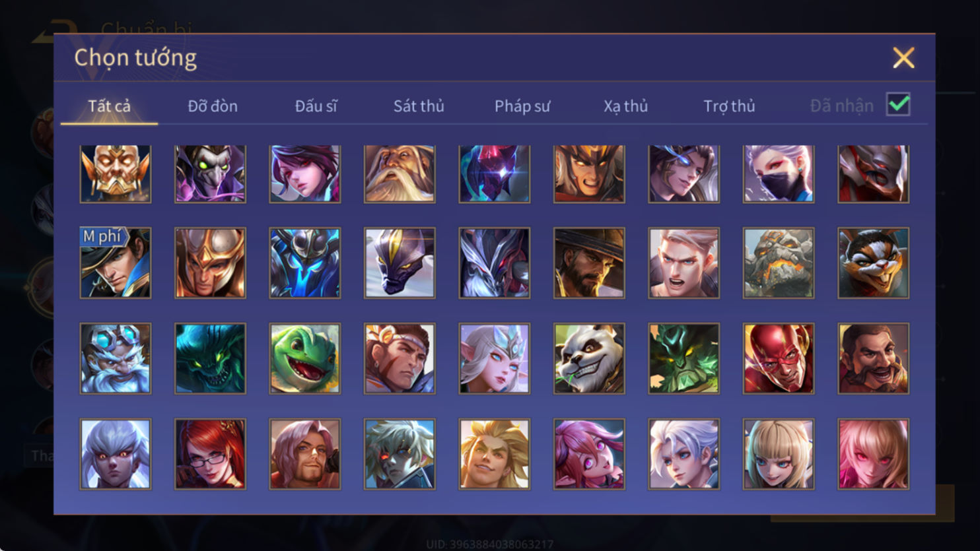The width and height of the screenshot is (980, 551).
Task: Show the Pháp sư hero list
Action: (x=522, y=106)
